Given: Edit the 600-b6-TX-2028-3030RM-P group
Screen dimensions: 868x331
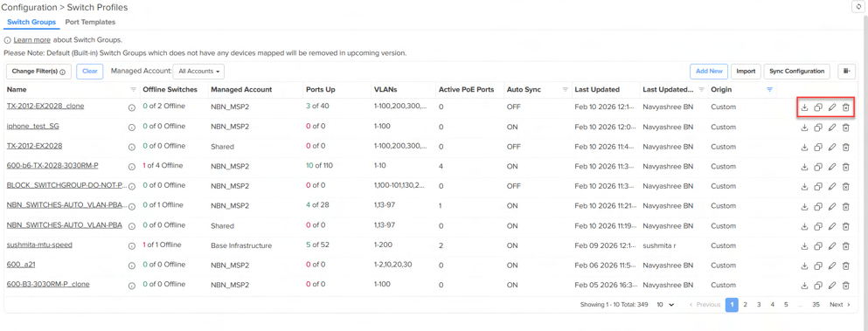Looking at the screenshot, I should tap(831, 167).
